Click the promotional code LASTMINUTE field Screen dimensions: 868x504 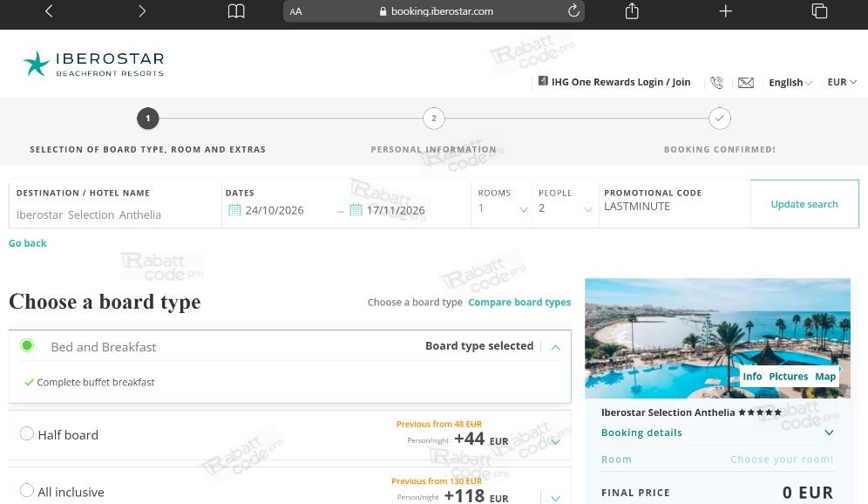click(675, 204)
